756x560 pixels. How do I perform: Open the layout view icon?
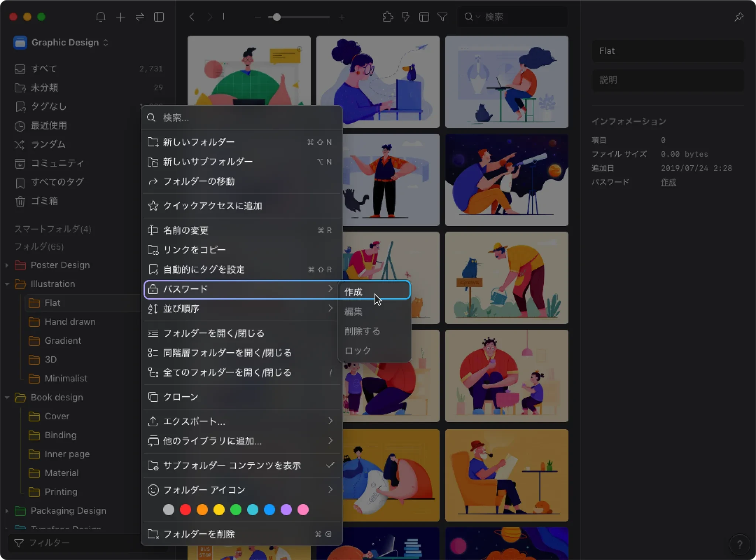pos(424,17)
